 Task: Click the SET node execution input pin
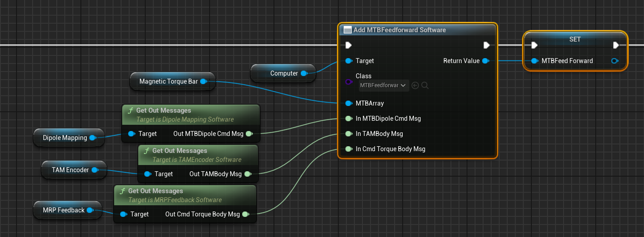(534, 45)
